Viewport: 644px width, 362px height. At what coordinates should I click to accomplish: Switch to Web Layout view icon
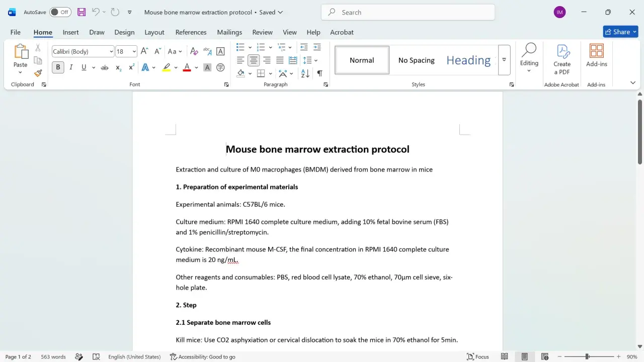click(545, 356)
